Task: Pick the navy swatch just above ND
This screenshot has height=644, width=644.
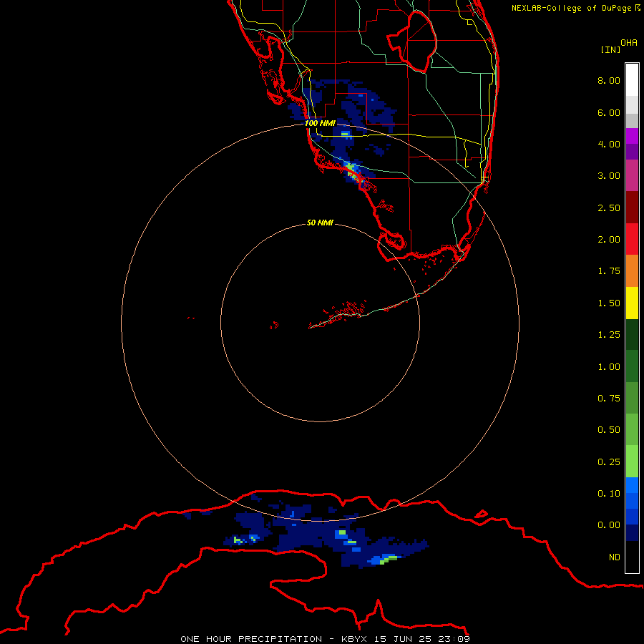Action: pos(632,533)
